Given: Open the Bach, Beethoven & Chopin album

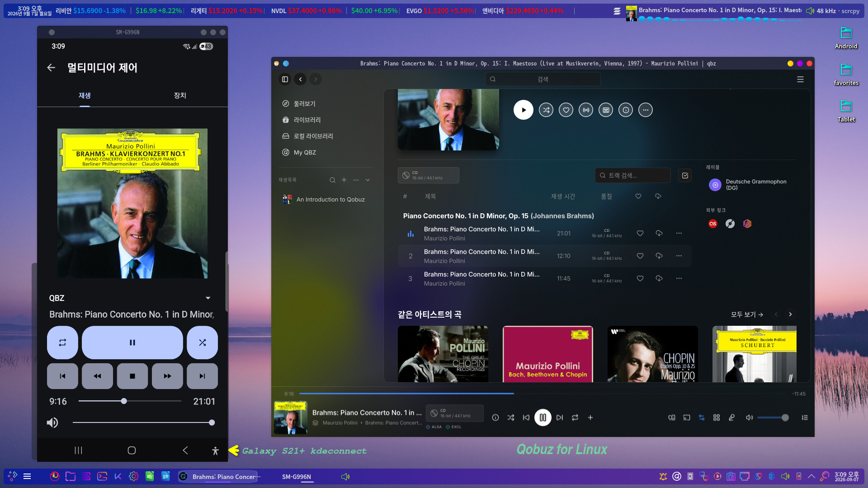Looking at the screenshot, I should coord(548,354).
